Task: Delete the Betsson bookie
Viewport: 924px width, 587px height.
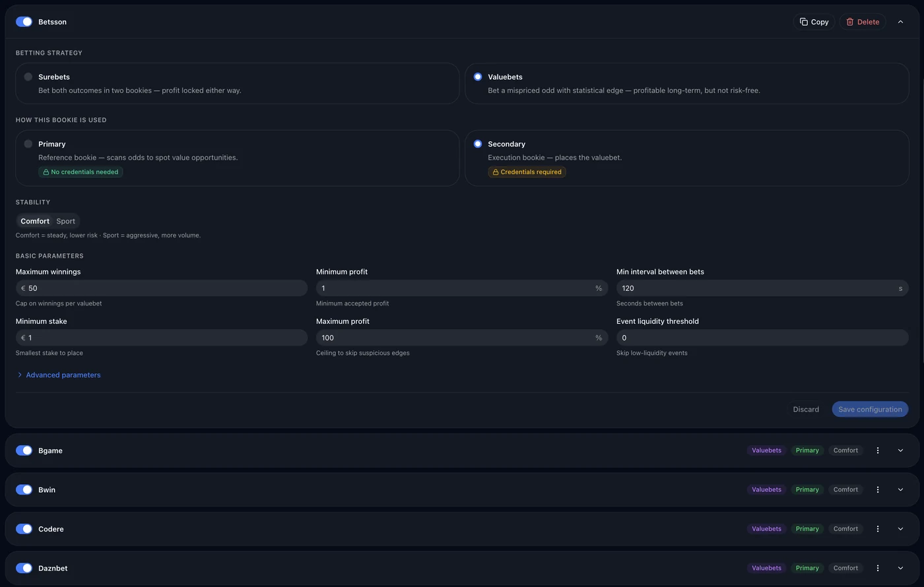Action: point(863,22)
